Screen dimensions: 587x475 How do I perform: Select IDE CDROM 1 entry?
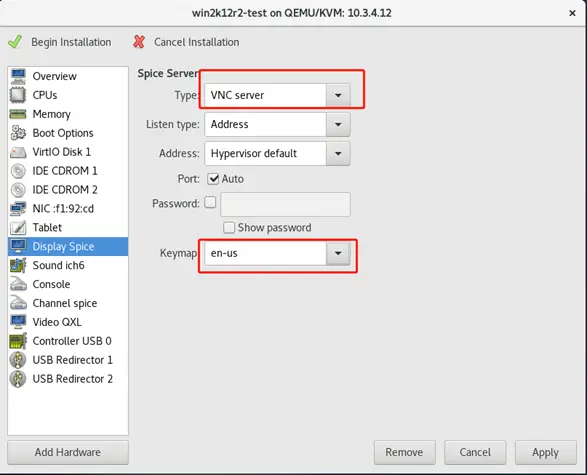[68, 171]
